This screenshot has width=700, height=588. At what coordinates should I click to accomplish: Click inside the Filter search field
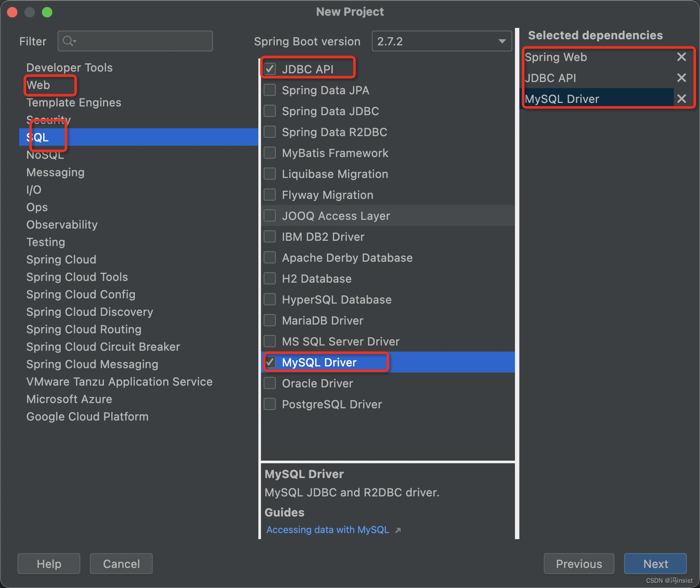pos(135,41)
